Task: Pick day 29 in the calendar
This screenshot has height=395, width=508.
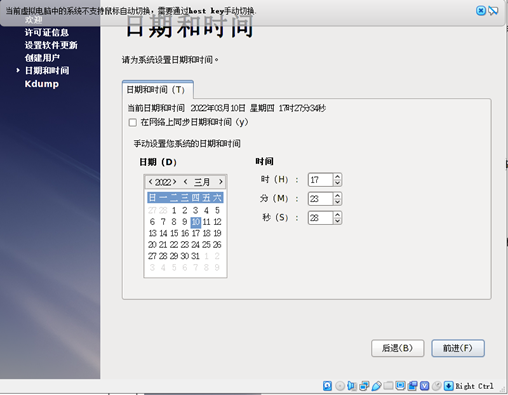Action: coord(174,256)
